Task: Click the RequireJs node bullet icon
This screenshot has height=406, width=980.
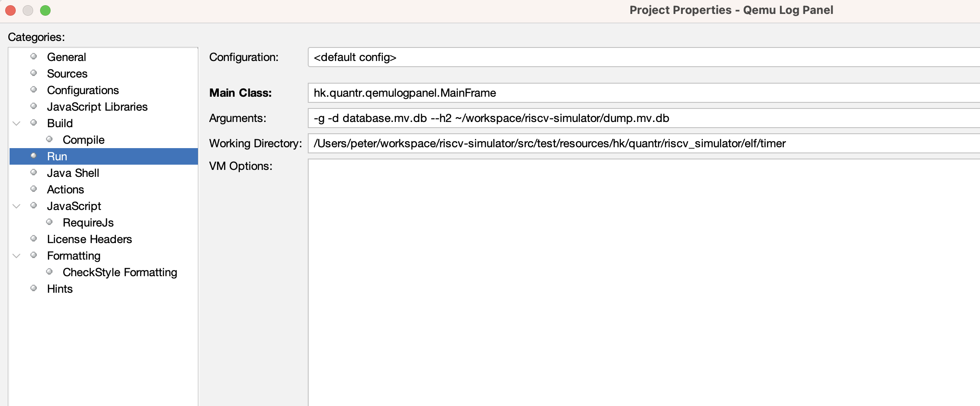Action: click(x=49, y=222)
